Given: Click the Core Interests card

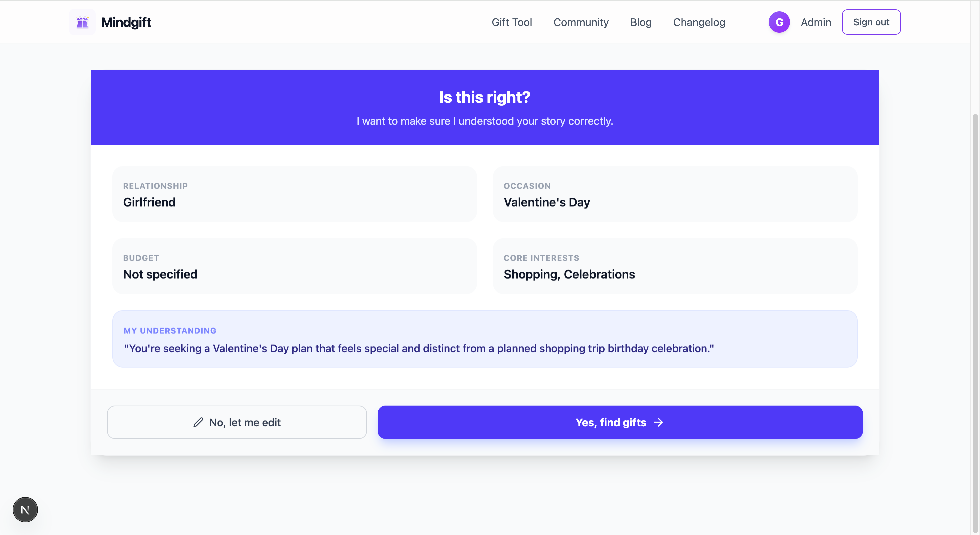Looking at the screenshot, I should click(675, 266).
